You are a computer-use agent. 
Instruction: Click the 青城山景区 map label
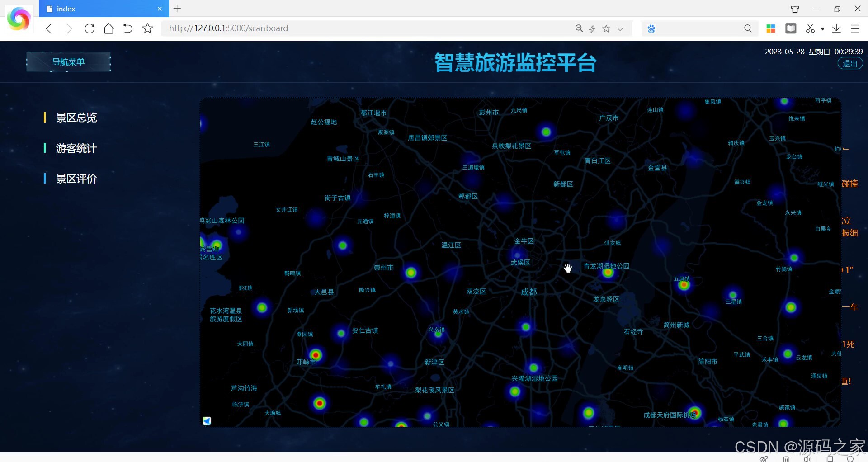tap(343, 159)
